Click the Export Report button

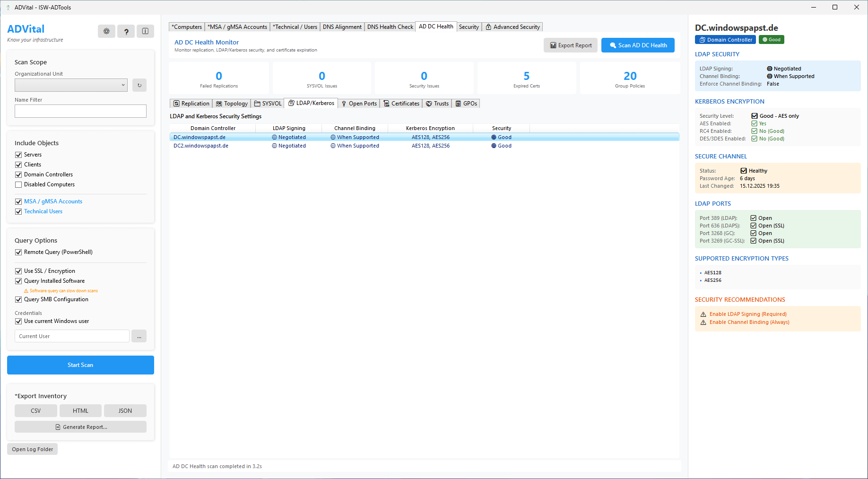pos(571,45)
